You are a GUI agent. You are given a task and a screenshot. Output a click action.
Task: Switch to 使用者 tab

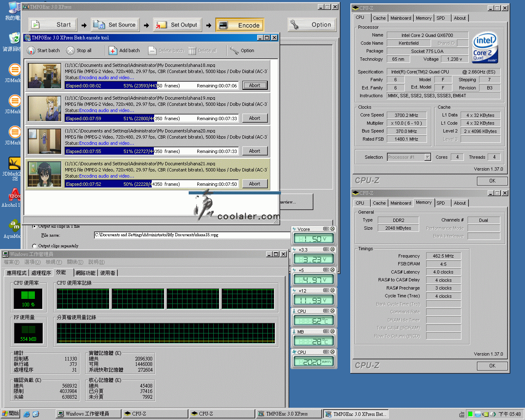[x=107, y=273]
